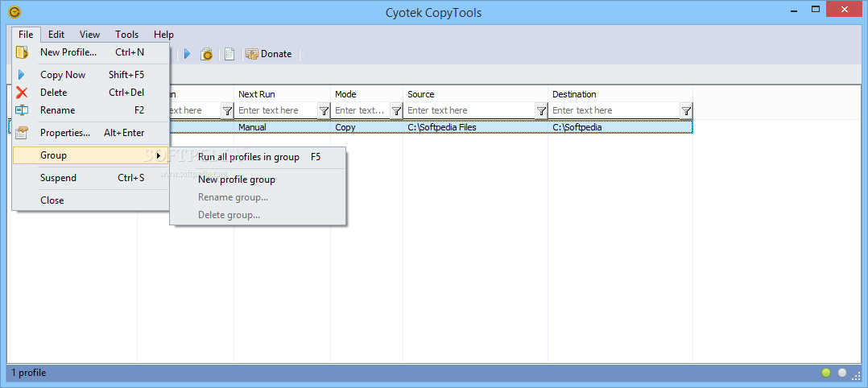Click the 'C:\Softpedia Files' source cell

tap(476, 127)
